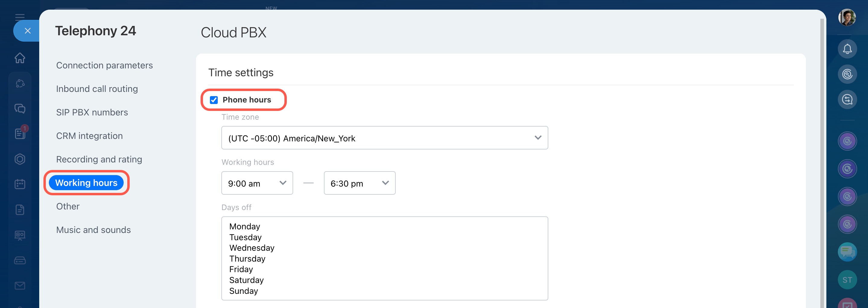Open the chat bubbles icon in left sidebar
This screenshot has width=868, height=308.
[x=20, y=108]
